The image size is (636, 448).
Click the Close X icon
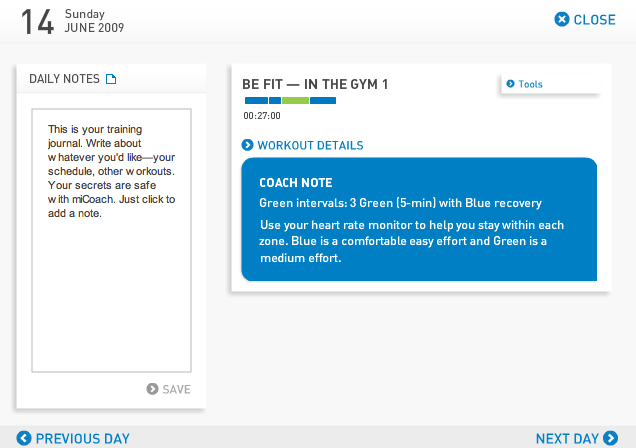point(562,19)
